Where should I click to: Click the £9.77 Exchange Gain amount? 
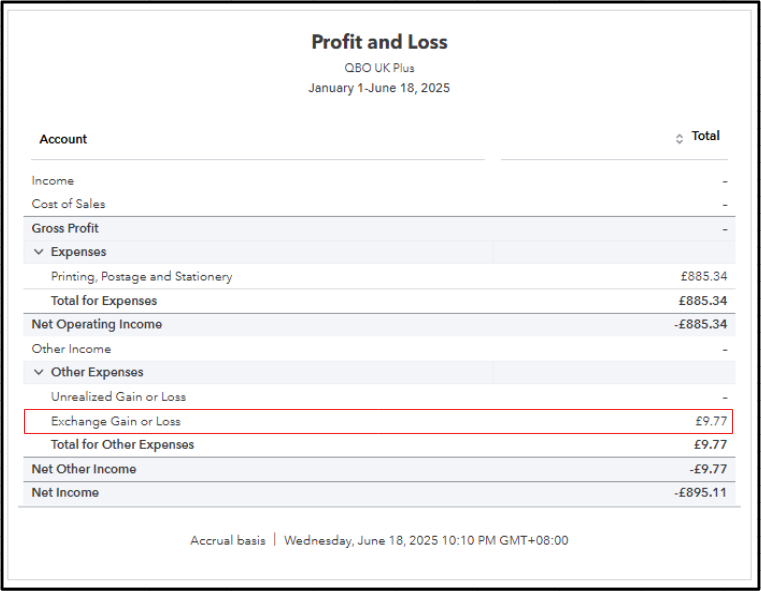pyautogui.click(x=710, y=421)
